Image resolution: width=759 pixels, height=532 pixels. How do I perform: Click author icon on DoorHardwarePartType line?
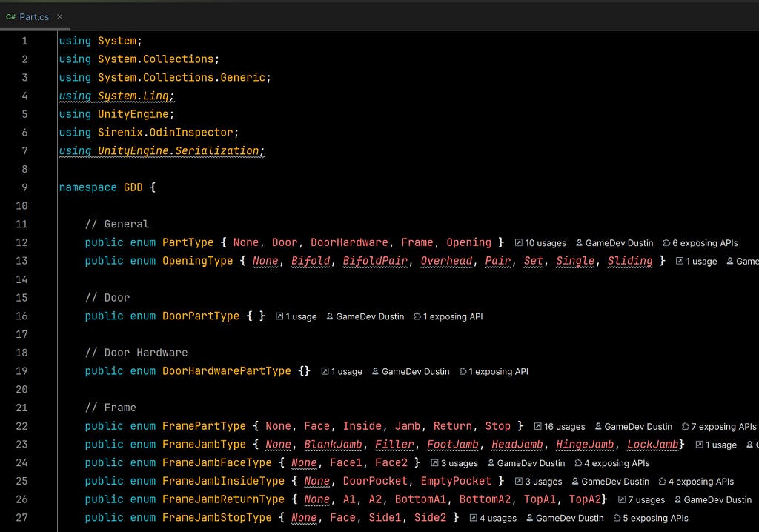click(375, 371)
